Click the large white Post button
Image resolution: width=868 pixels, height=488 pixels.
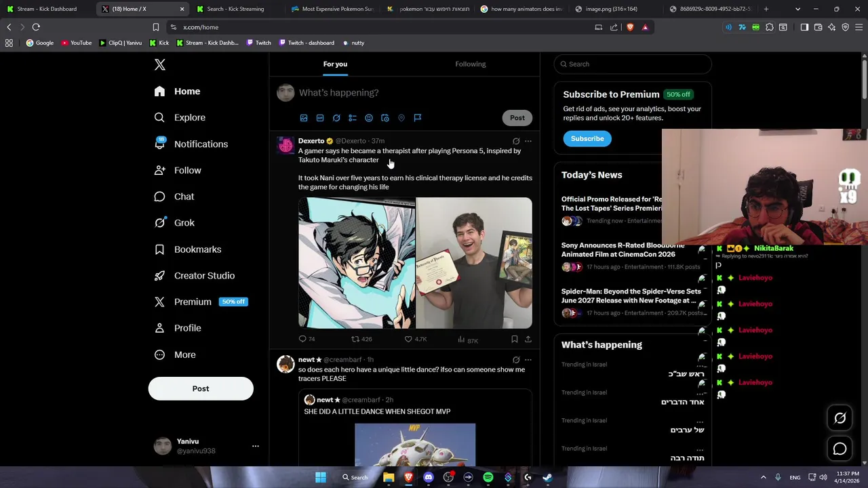click(x=201, y=388)
